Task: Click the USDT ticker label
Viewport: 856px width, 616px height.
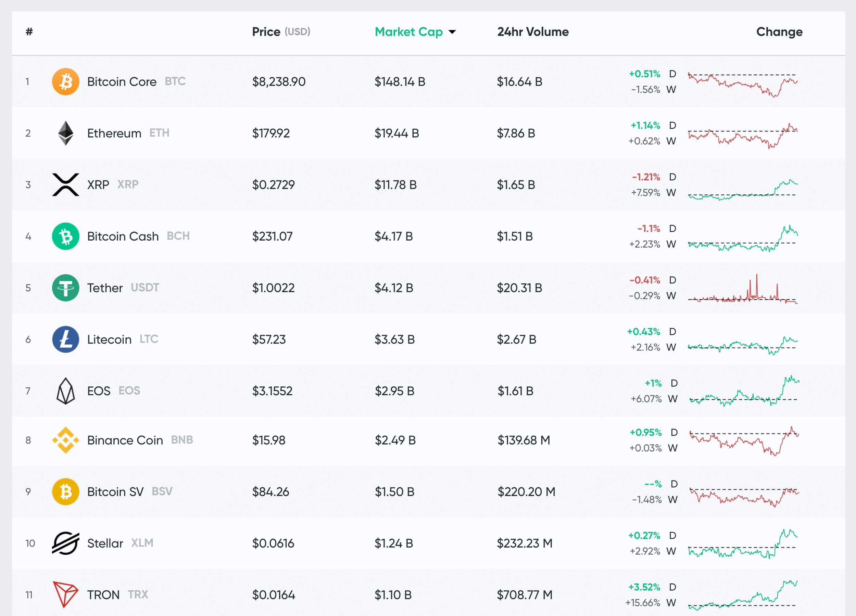Action: point(145,287)
